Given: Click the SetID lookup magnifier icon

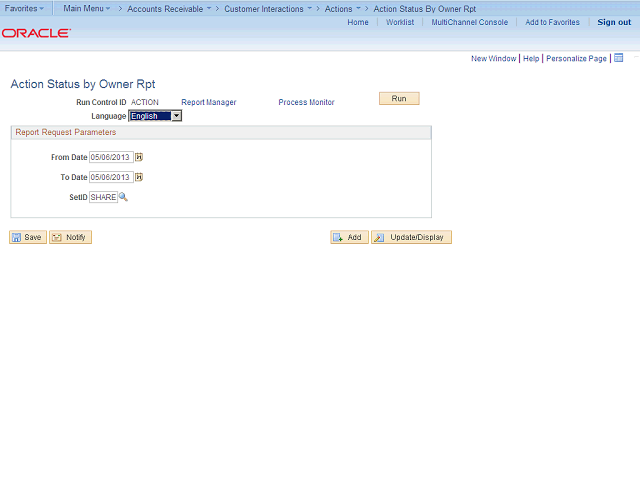Looking at the screenshot, I should click(123, 197).
